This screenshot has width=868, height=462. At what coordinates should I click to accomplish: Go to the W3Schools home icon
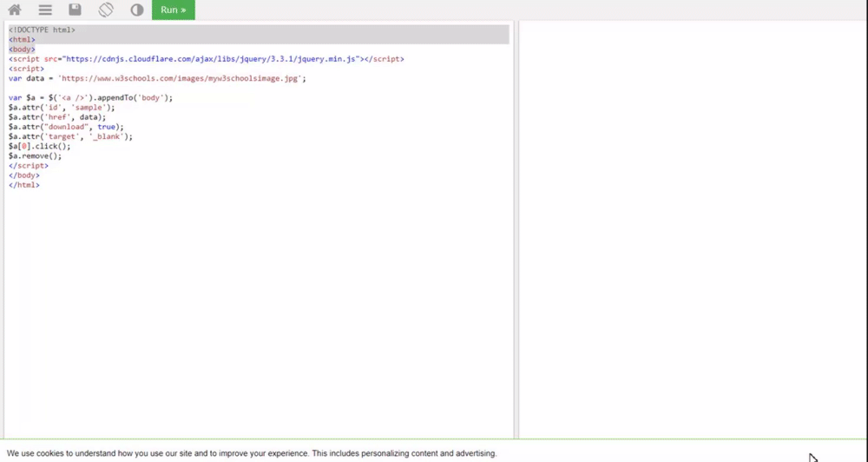click(15, 10)
